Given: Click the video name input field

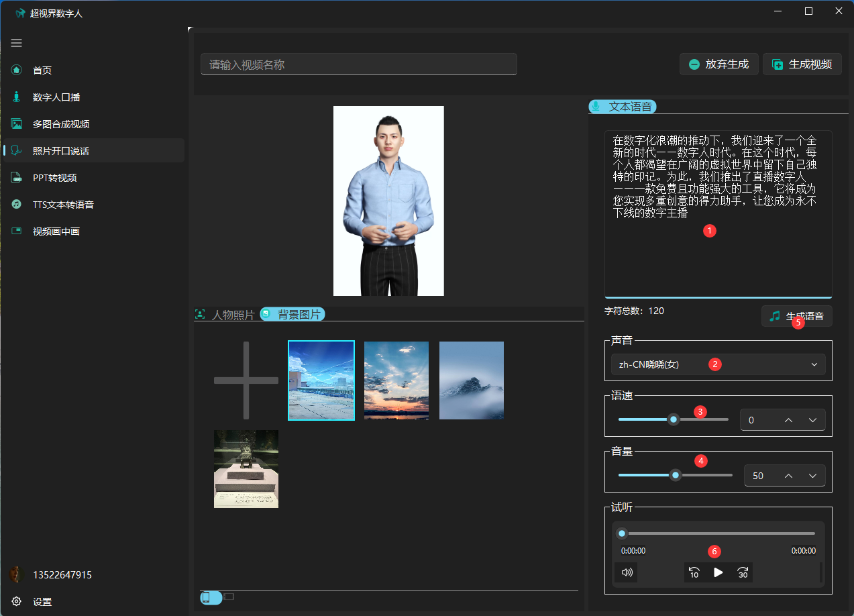Looking at the screenshot, I should (x=358, y=64).
